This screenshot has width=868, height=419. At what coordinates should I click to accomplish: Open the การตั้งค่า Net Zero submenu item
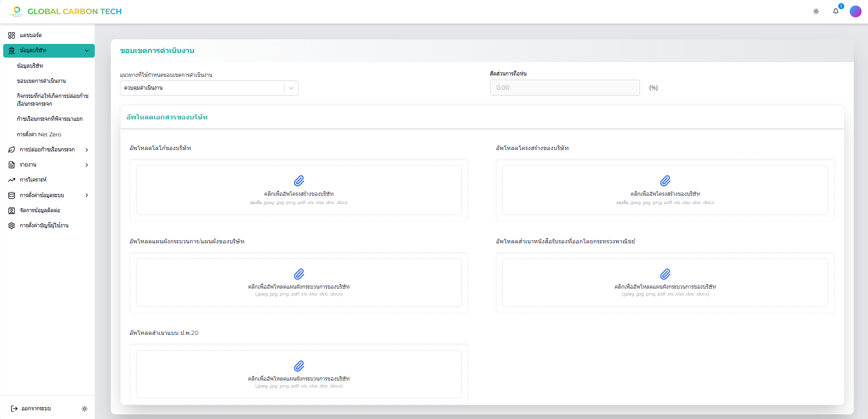(39, 134)
